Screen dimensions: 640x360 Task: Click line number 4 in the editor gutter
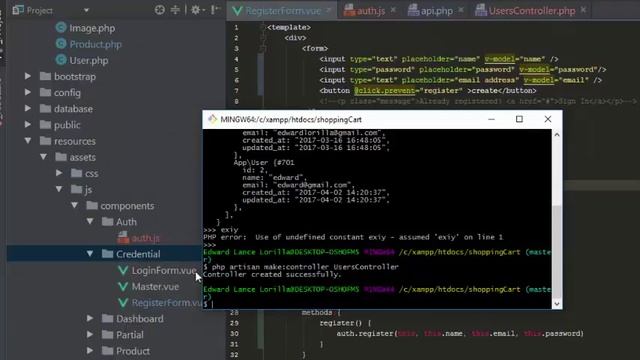[236, 59]
